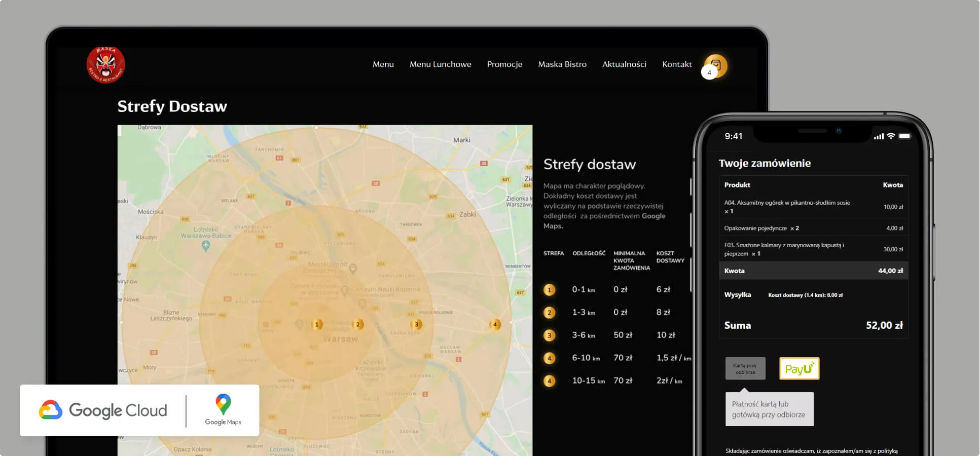Click zone 2 badge in the 1-3 km row
This screenshot has height=456, width=980.
549,313
